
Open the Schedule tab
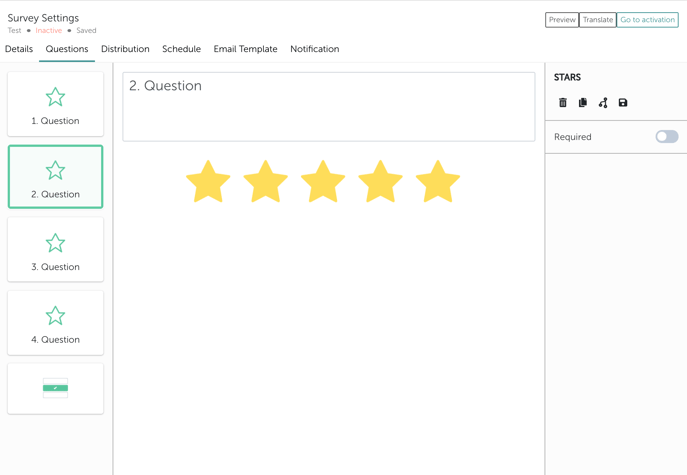point(181,49)
